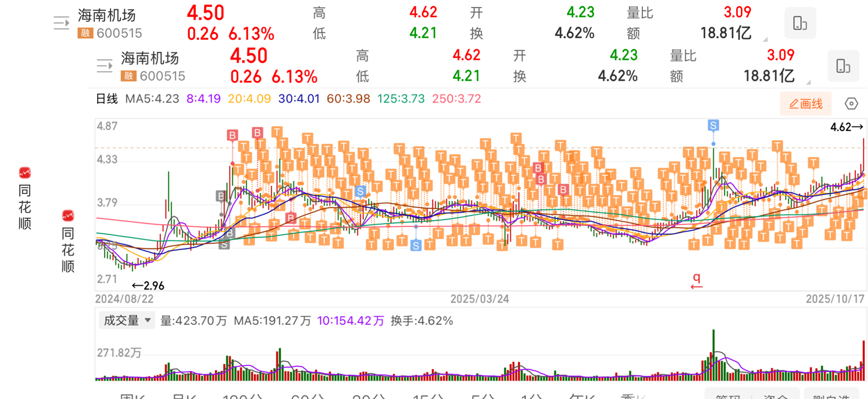This screenshot has height=399, width=868.
Task: Tap the orange 20:4.09 average legend
Action: point(249,99)
